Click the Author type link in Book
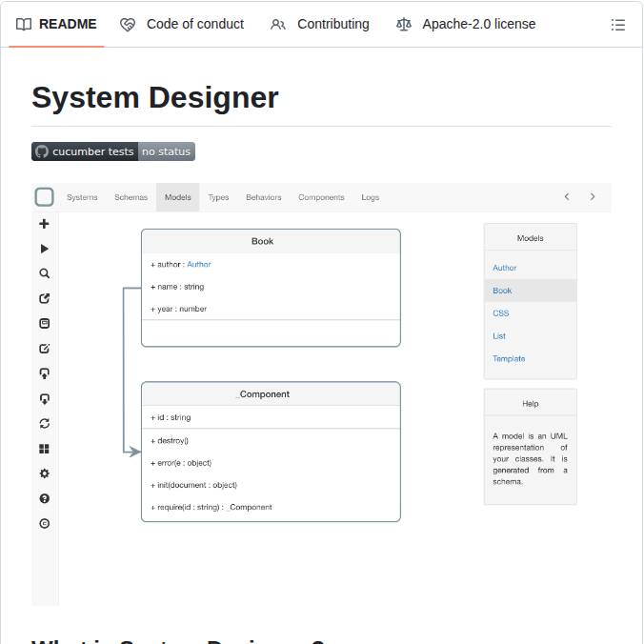 point(199,265)
